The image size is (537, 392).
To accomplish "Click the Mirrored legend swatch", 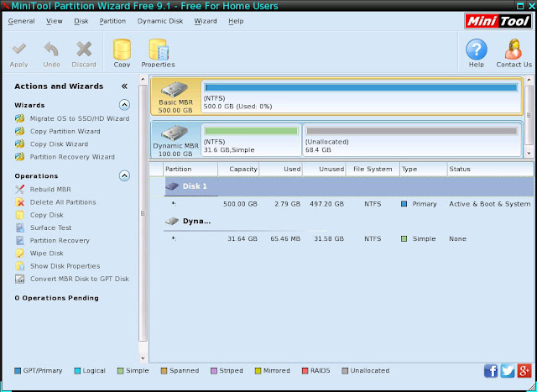I will 258,371.
